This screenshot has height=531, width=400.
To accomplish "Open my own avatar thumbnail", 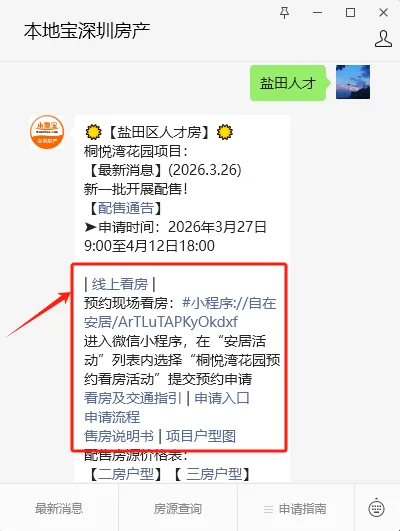I will pyautogui.click(x=353, y=82).
